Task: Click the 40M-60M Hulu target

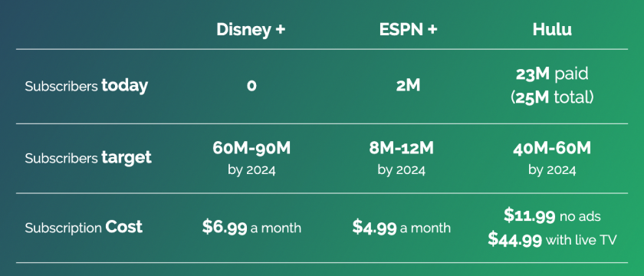Action: pos(552,149)
